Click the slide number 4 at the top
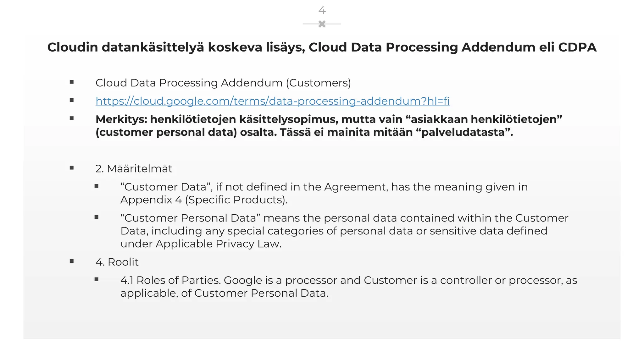The width and height of the screenshot is (644, 362). 322,10
